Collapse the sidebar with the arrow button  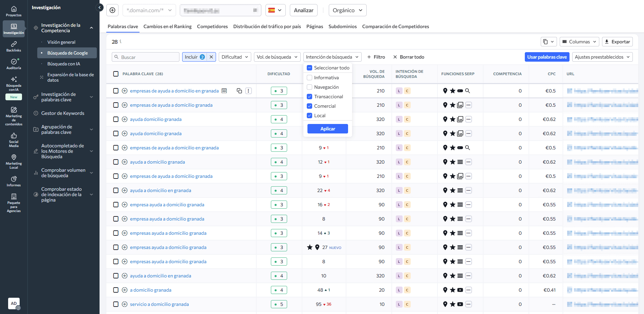[100, 7]
